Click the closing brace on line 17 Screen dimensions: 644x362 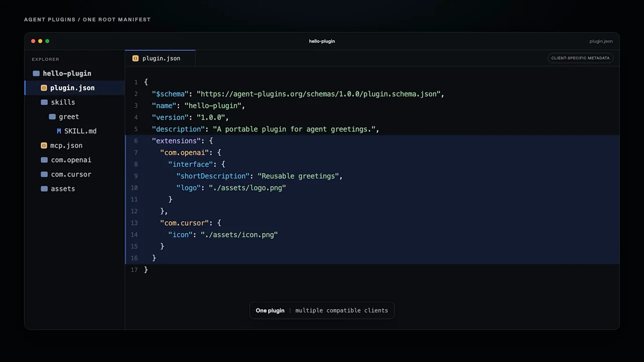tap(146, 270)
